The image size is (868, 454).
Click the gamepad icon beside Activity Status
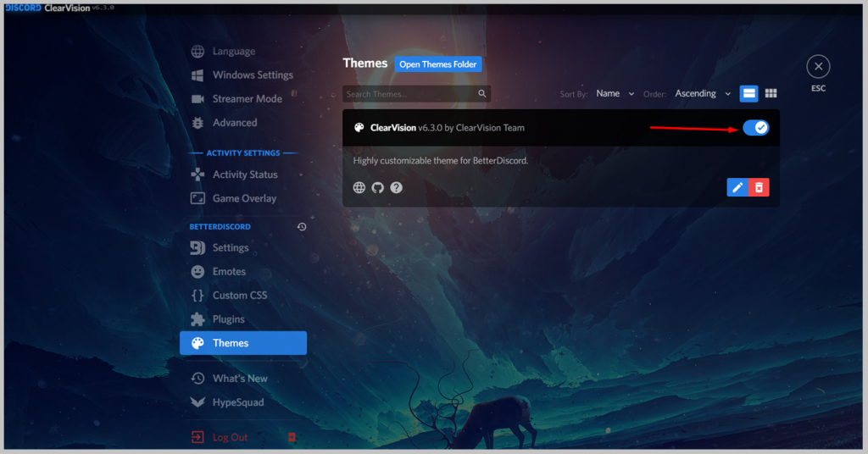pos(198,174)
